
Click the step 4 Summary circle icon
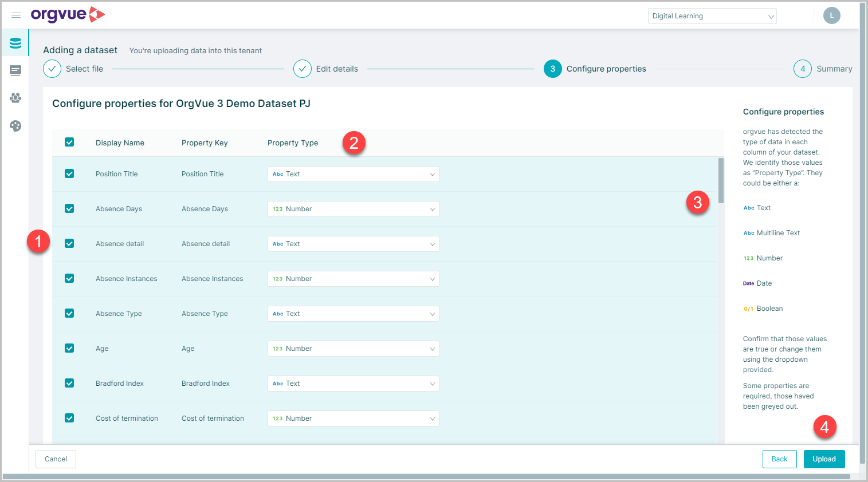[x=803, y=69]
